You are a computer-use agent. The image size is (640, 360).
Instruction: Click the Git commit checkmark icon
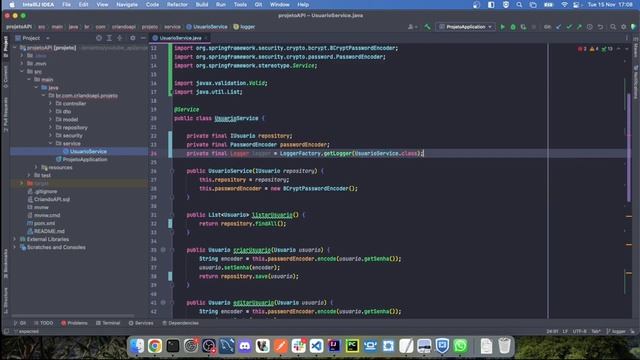569,27
